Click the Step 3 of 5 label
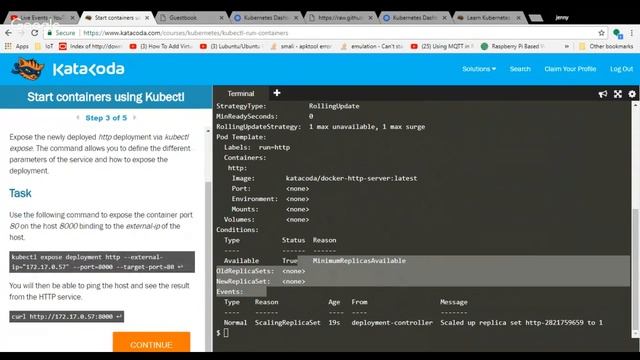640x360 pixels. (106, 118)
